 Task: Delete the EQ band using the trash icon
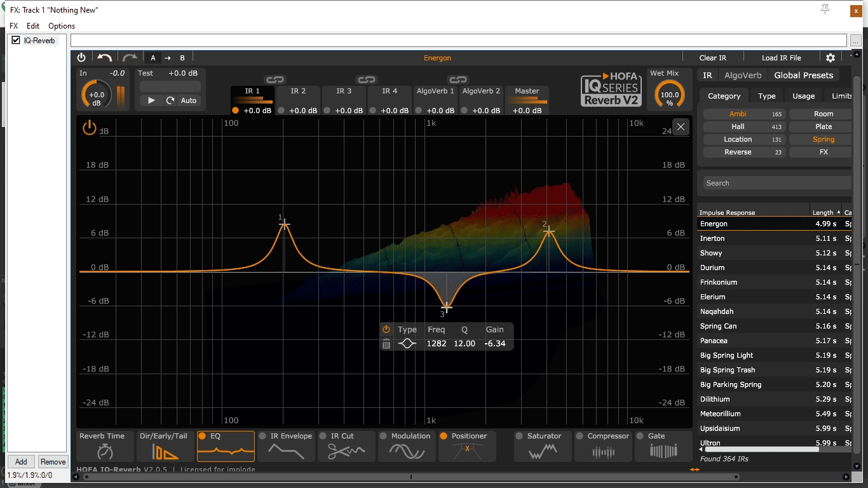(x=386, y=344)
